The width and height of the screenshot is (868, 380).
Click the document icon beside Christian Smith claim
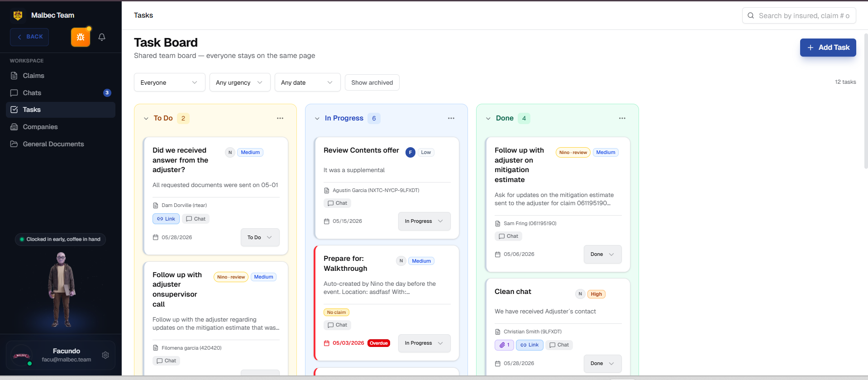[498, 332]
